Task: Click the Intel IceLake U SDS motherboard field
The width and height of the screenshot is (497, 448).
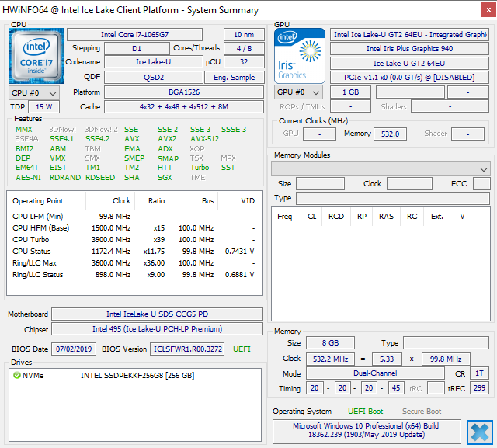Action: pos(157,314)
